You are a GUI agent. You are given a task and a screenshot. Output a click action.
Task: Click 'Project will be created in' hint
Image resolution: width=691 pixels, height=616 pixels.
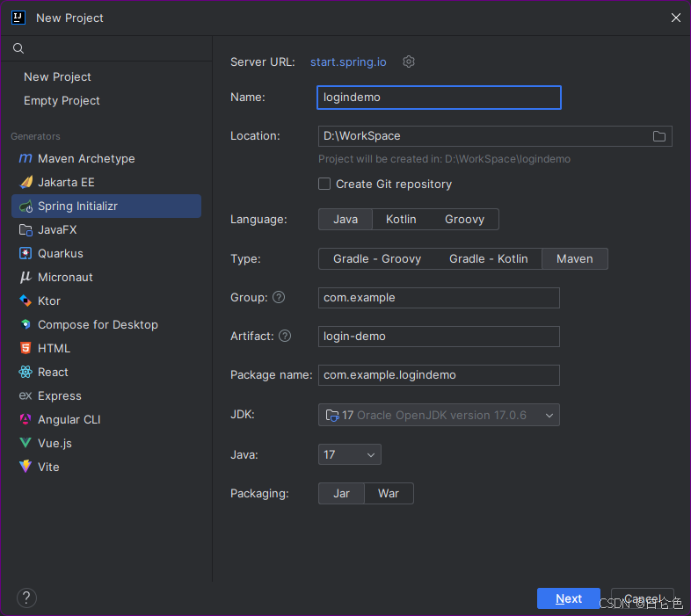[x=444, y=159]
